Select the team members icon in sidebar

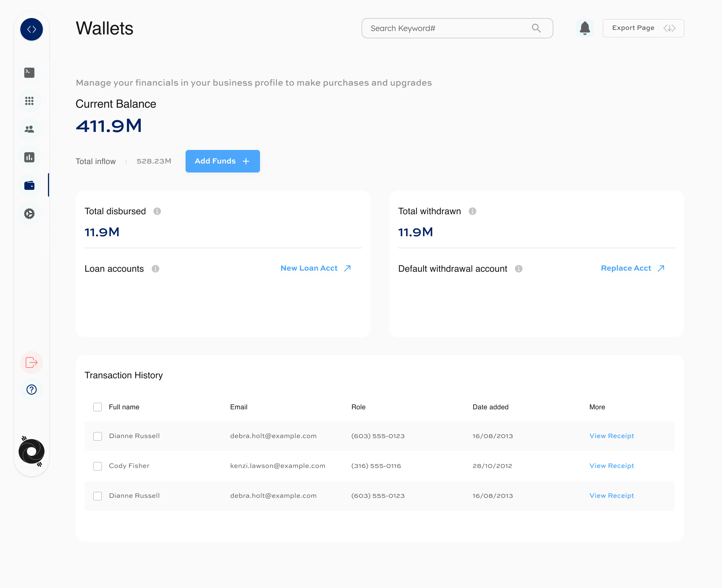tap(30, 129)
